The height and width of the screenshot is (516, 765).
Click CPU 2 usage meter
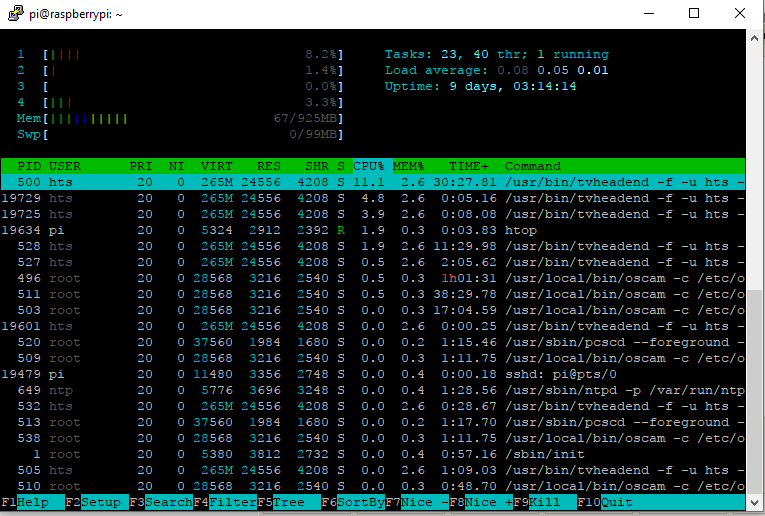click(181, 70)
